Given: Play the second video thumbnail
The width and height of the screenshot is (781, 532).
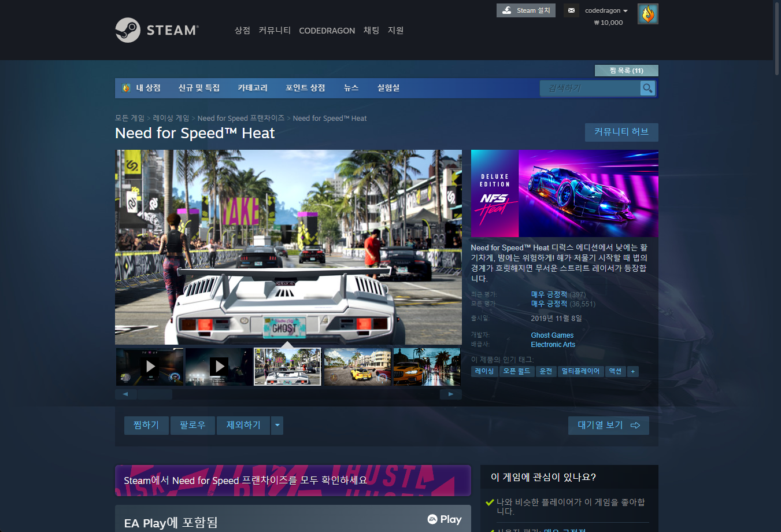Looking at the screenshot, I should click(219, 367).
